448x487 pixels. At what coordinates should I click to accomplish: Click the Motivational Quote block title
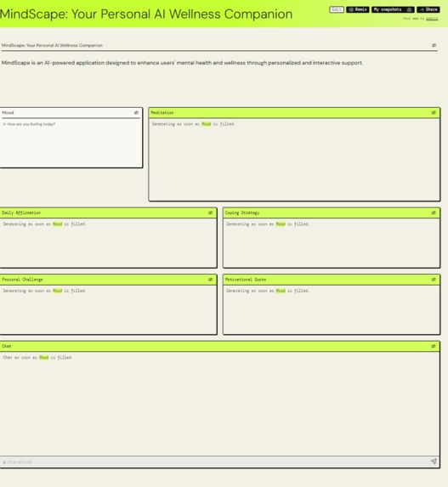[246, 280]
